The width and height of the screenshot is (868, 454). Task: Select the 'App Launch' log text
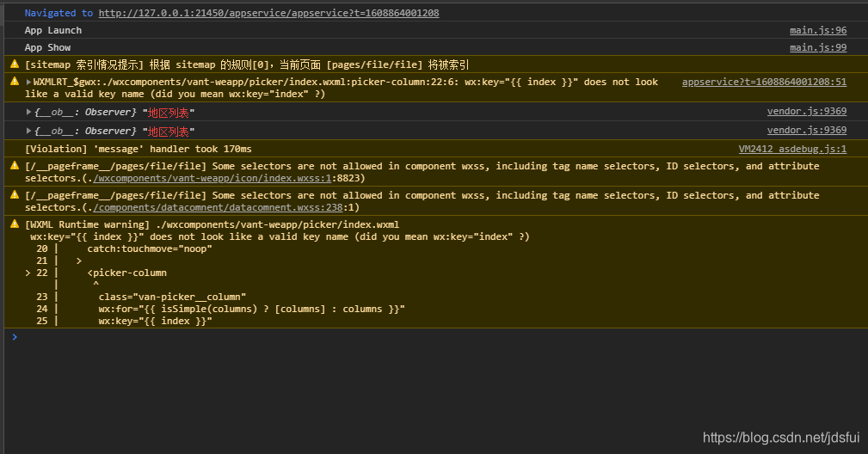[x=53, y=30]
